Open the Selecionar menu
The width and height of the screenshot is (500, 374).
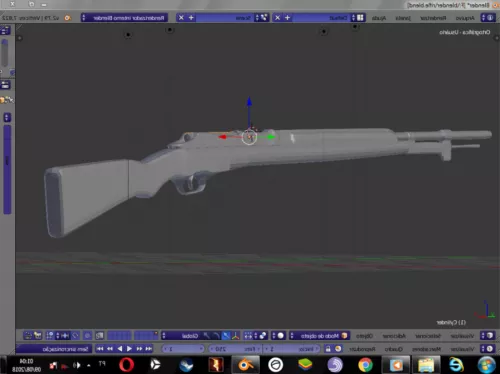tap(428, 336)
